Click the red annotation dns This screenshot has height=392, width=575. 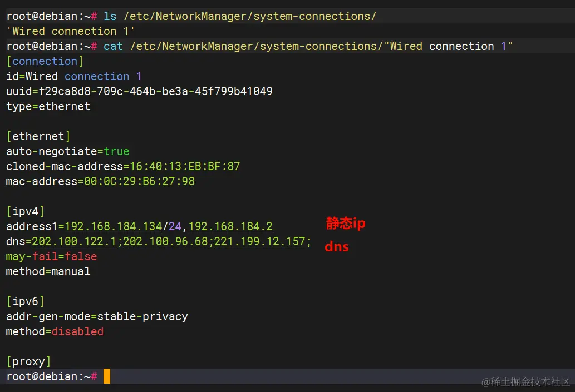(336, 247)
